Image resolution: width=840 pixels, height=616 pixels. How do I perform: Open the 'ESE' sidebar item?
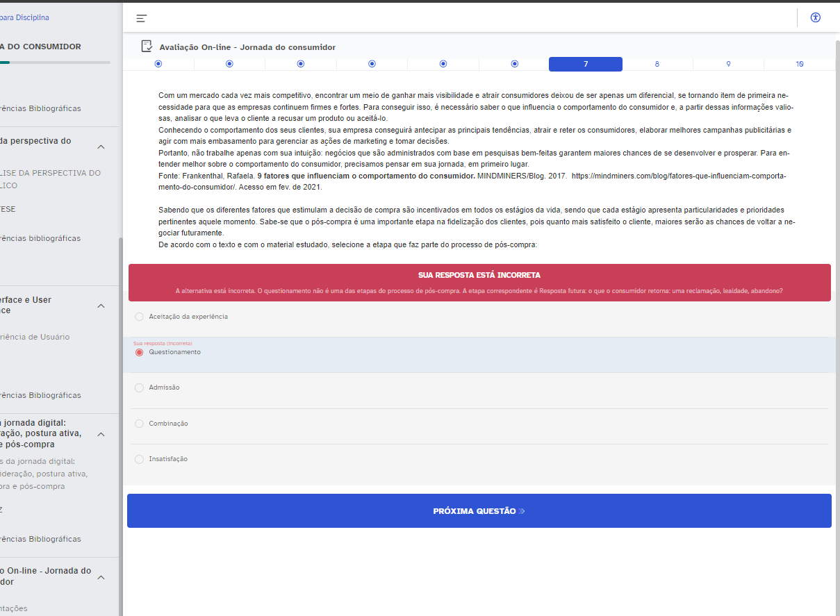[8, 209]
